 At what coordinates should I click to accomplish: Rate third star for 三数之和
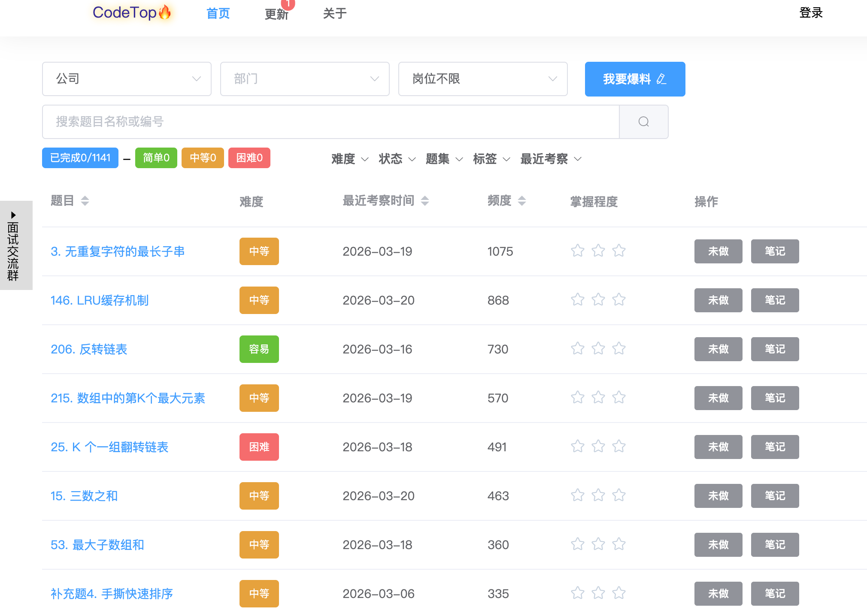619,495
